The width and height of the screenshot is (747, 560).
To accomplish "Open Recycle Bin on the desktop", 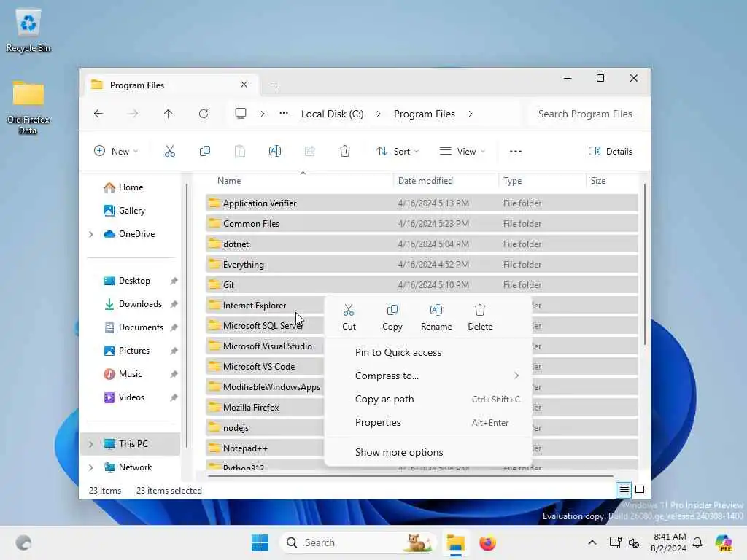I will click(x=28, y=31).
